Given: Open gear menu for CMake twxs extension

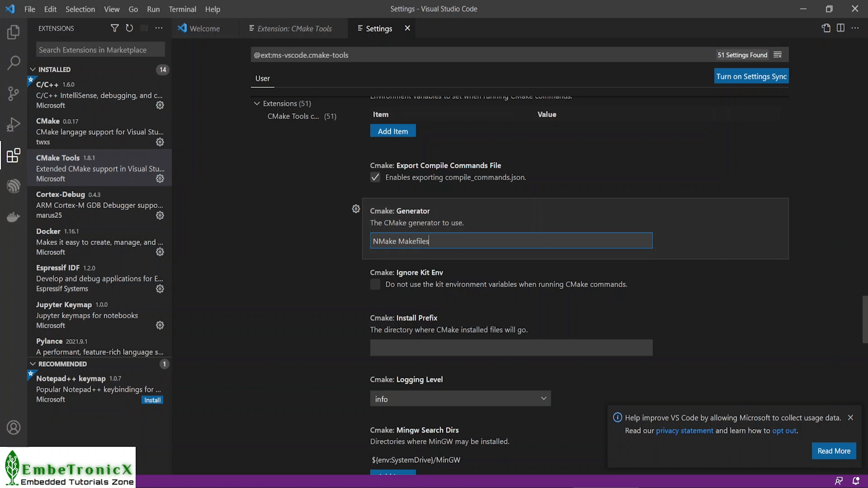Looking at the screenshot, I should [x=160, y=142].
